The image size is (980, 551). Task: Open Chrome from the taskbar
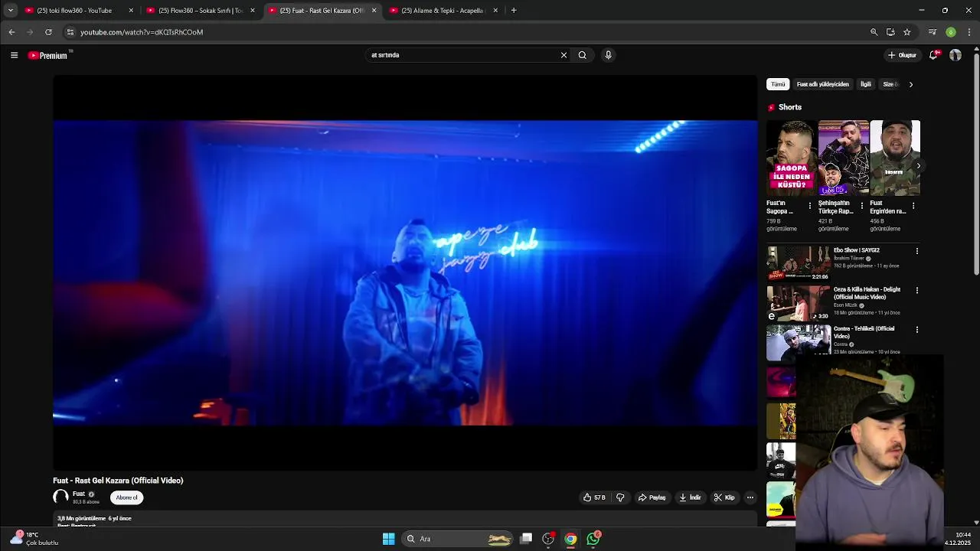(570, 539)
